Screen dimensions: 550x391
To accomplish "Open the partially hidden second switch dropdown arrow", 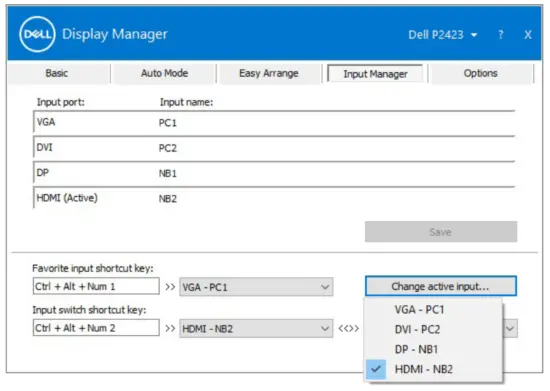I will coord(510,329).
